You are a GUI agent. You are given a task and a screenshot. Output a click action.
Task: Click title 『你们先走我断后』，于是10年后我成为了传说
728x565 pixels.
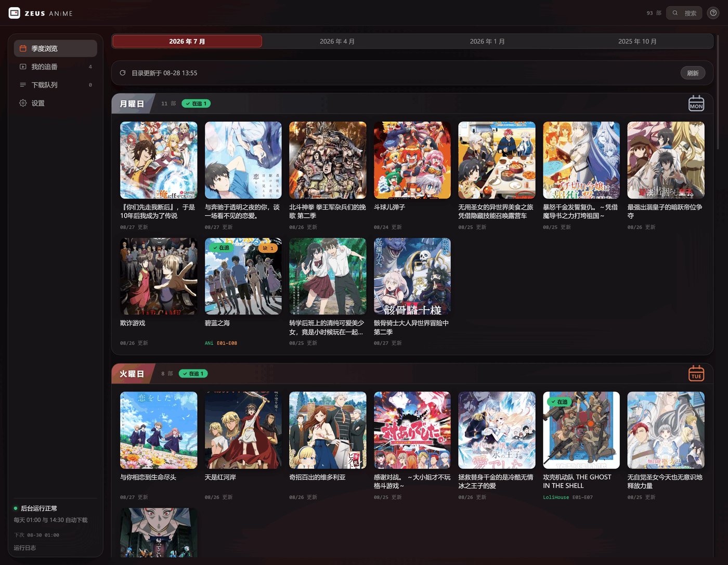pos(158,212)
